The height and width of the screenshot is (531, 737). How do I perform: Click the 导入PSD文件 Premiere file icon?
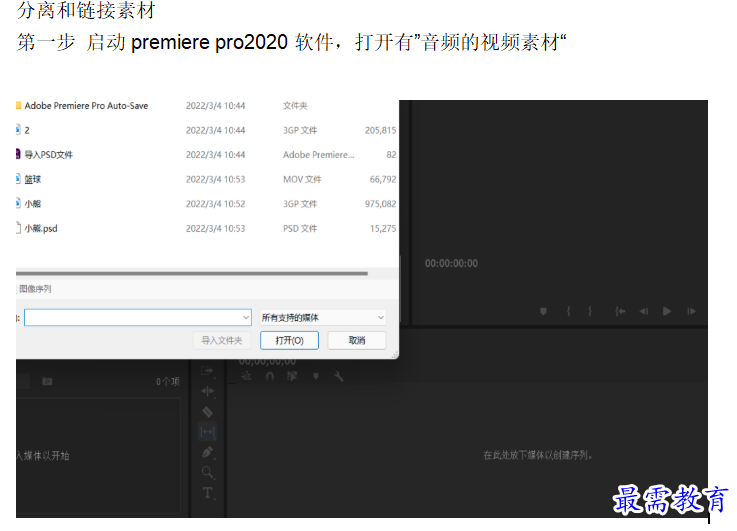[18, 154]
